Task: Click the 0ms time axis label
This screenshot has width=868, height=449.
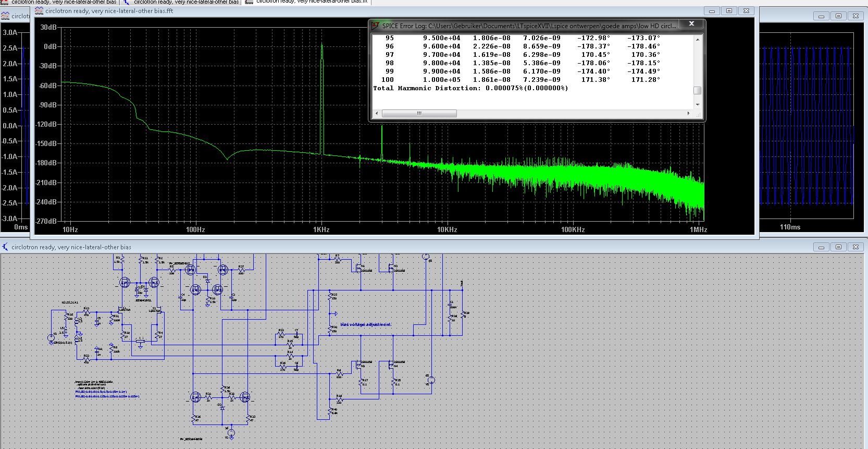Action: click(21, 227)
